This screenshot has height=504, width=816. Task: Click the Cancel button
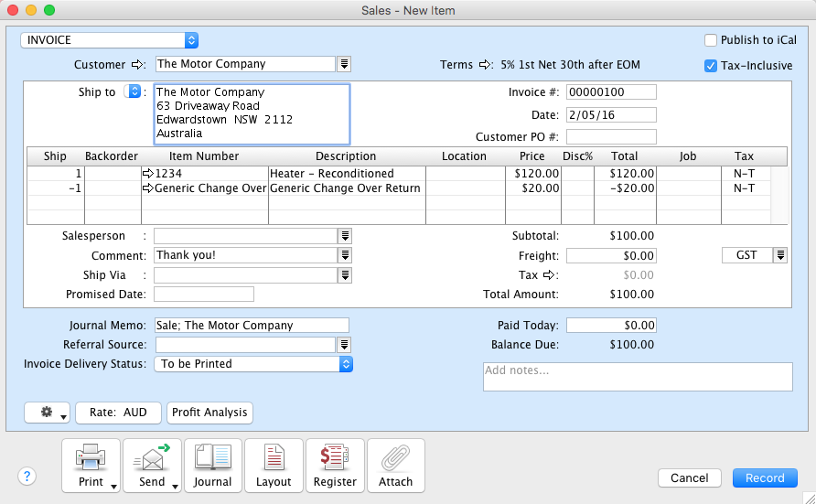tap(689, 477)
